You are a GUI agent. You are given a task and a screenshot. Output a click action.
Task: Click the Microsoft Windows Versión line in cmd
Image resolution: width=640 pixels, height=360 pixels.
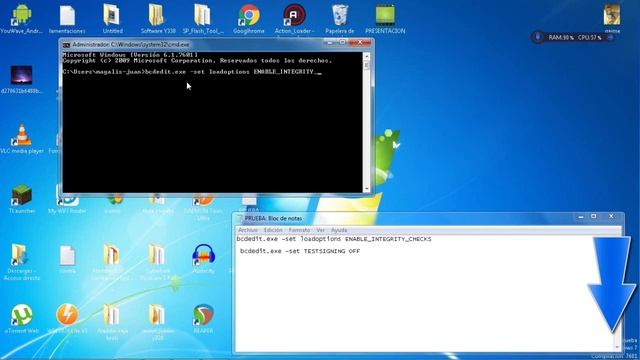click(x=130, y=55)
